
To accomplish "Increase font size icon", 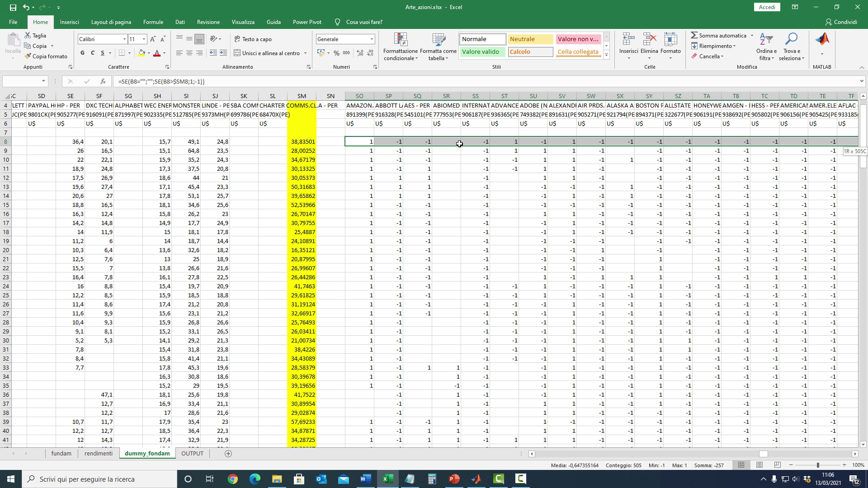I will 153,39.
